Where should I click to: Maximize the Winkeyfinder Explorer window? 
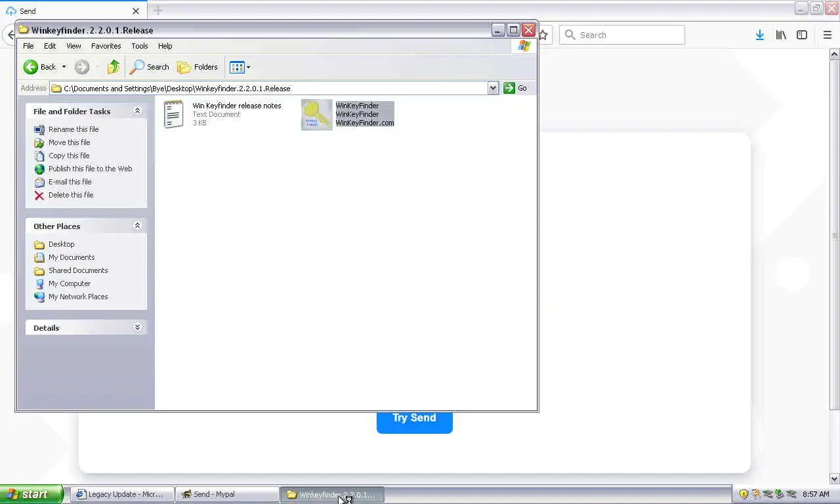513,30
